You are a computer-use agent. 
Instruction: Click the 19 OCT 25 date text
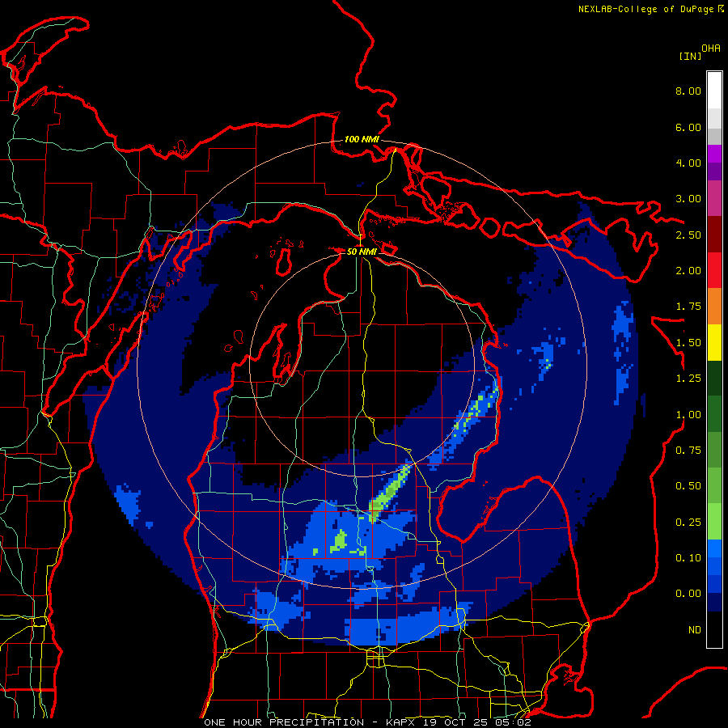click(x=457, y=722)
